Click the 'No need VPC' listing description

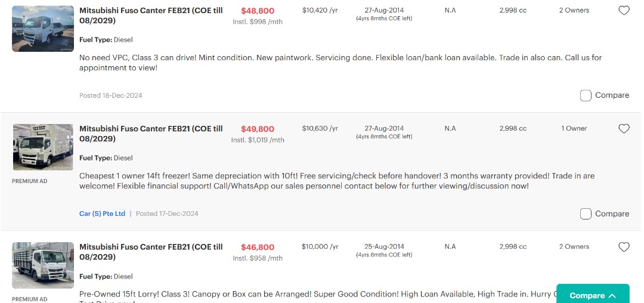(340, 63)
